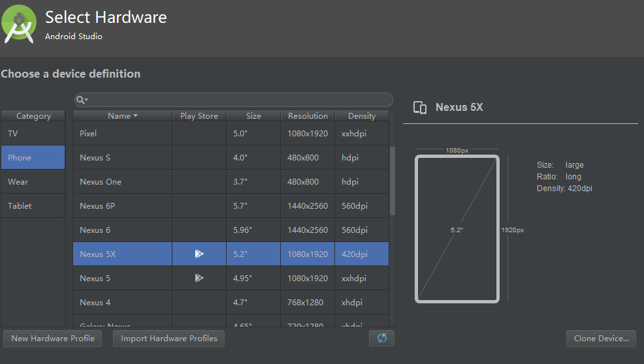The image size is (644, 364).
Task: Focus the device search field
Action: coord(234,100)
